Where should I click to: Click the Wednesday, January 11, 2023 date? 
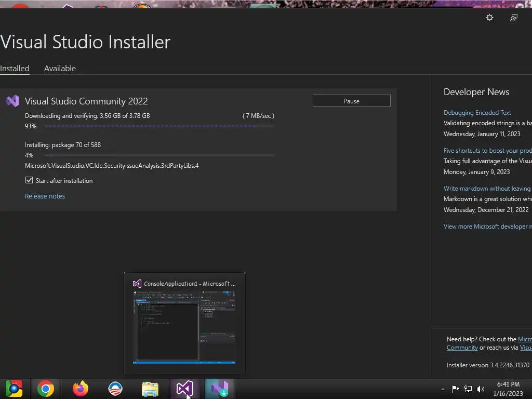(482, 134)
